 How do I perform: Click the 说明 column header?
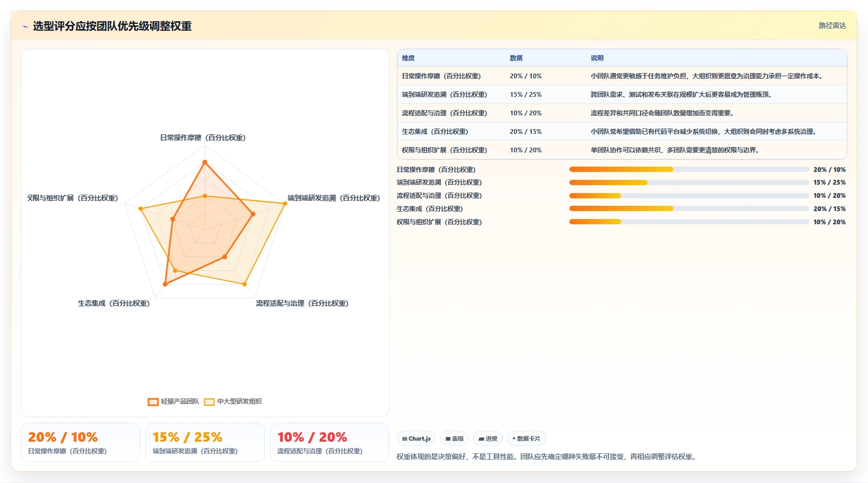(x=597, y=58)
